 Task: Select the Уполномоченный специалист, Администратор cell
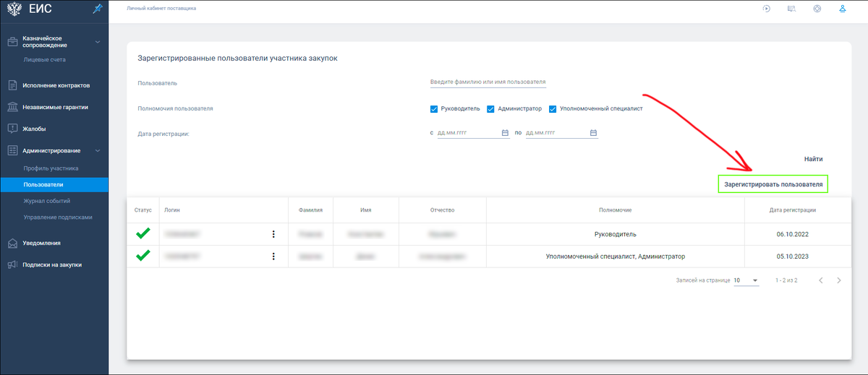coord(616,256)
